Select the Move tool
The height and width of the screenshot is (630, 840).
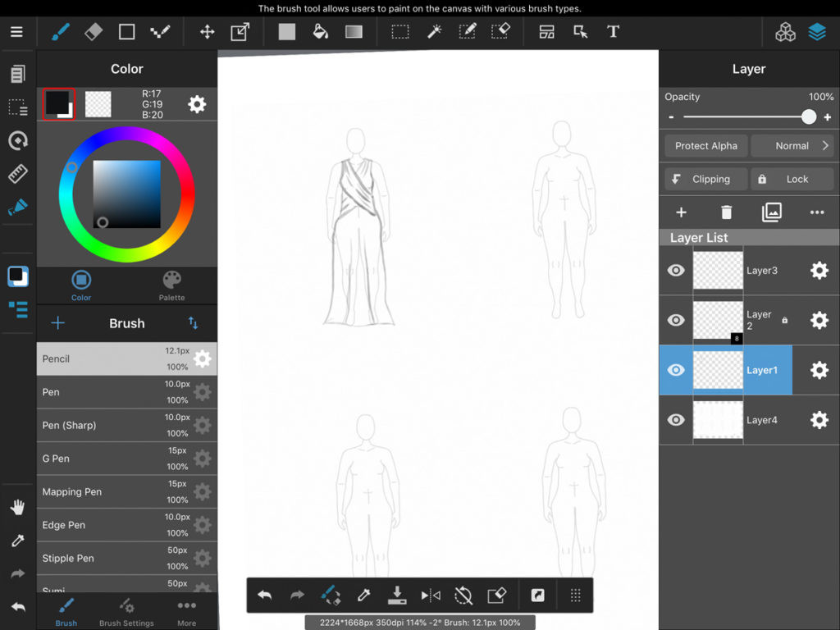pyautogui.click(x=208, y=32)
